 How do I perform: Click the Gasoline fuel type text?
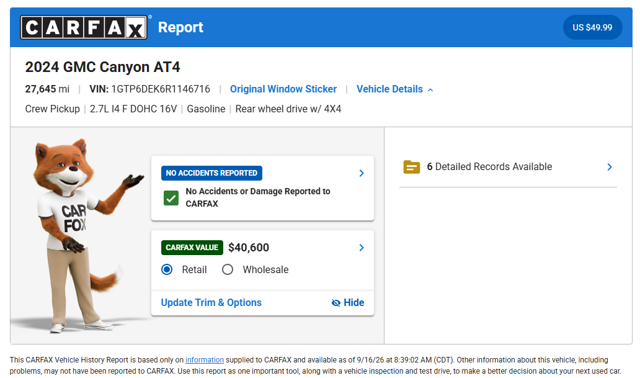tap(206, 109)
